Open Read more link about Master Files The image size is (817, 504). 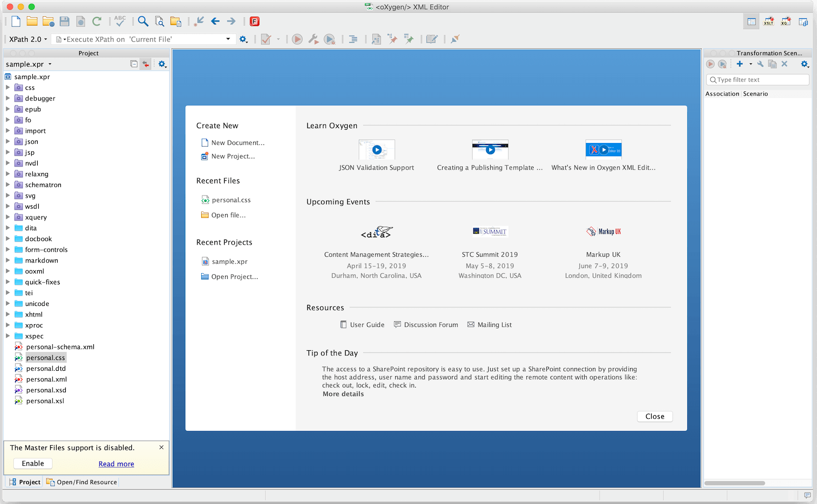[116, 464]
